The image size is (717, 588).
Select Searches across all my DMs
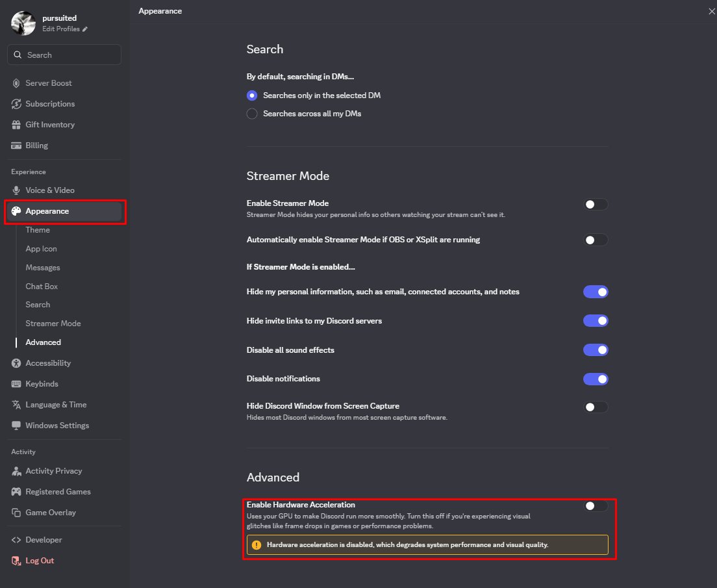coord(251,114)
